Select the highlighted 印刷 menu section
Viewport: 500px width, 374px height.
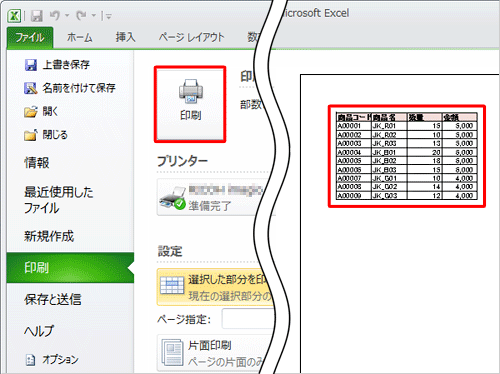pyautogui.click(x=70, y=268)
